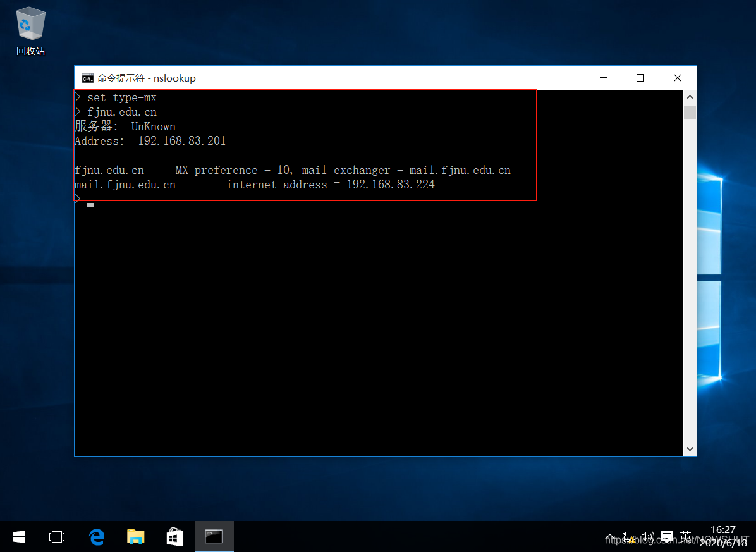This screenshot has height=552, width=756.
Task: Open the Action Center notifications icon
Action: [x=666, y=537]
